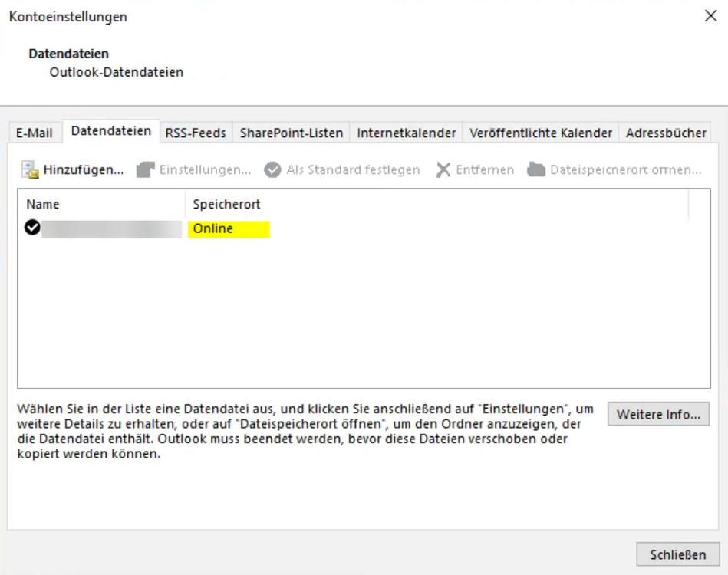Select the highlighted Online location cell

228,228
